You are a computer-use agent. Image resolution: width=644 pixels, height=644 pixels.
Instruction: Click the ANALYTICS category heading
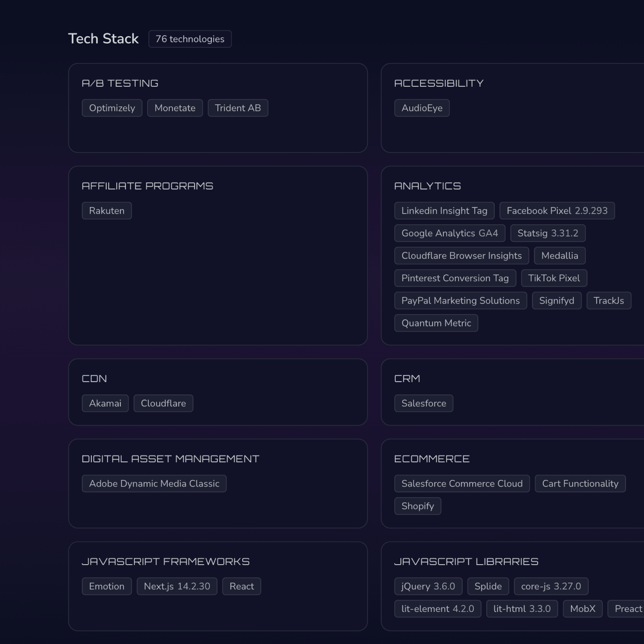point(427,186)
